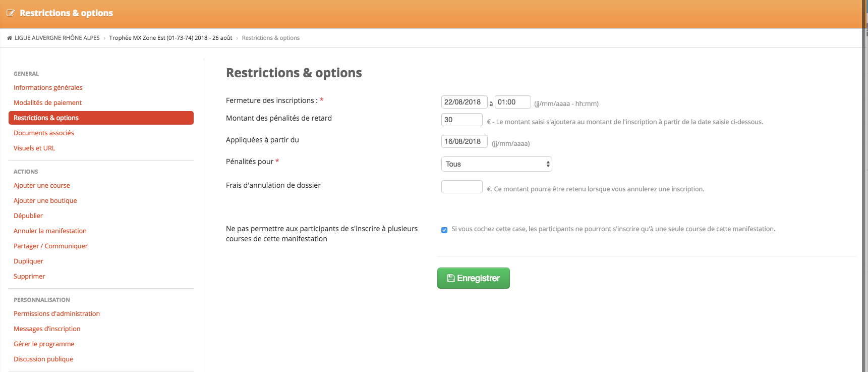868x372 pixels.
Task: Click the arrows on the Tous select box
Action: tap(548, 164)
